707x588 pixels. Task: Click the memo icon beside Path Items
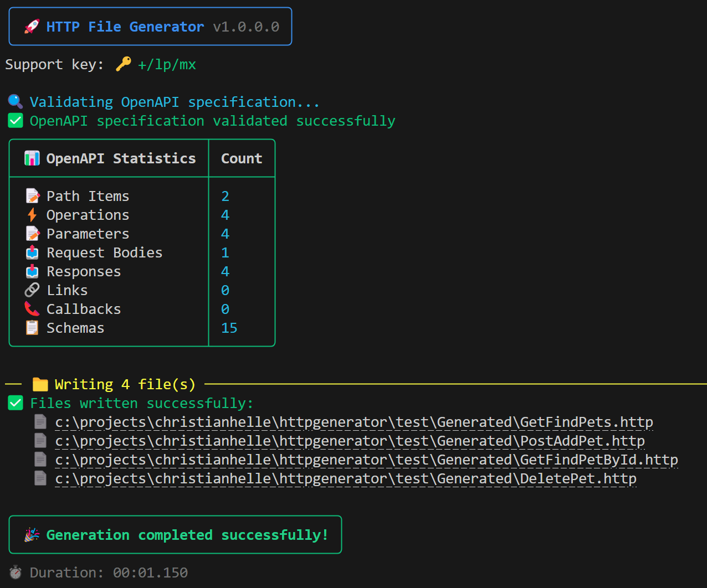coord(32,196)
